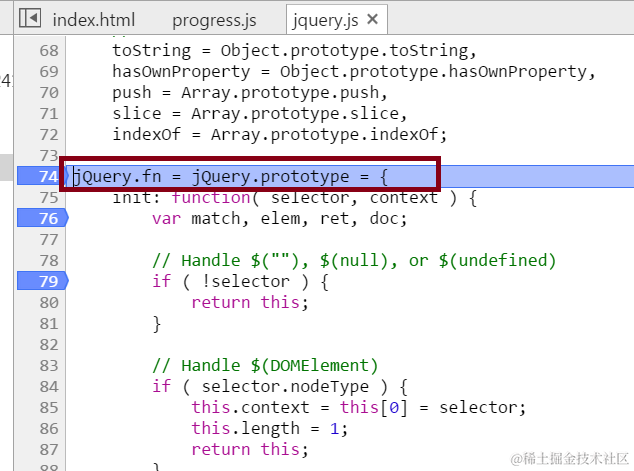Click line number 87 in gutter
The width and height of the screenshot is (634, 471).
tap(49, 450)
